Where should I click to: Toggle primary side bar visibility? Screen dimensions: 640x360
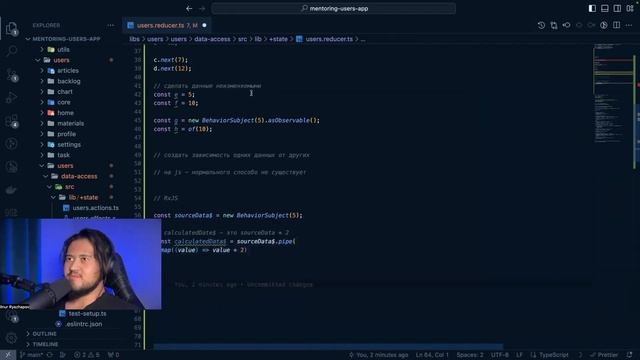click(x=592, y=8)
